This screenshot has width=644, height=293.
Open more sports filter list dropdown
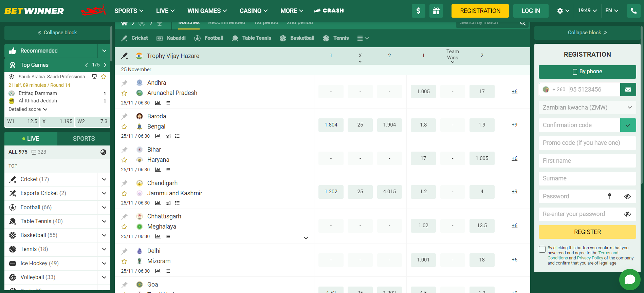(x=363, y=38)
